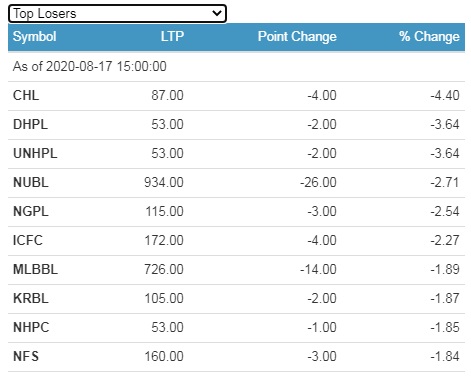Click the NGPL symbol

[31, 211]
